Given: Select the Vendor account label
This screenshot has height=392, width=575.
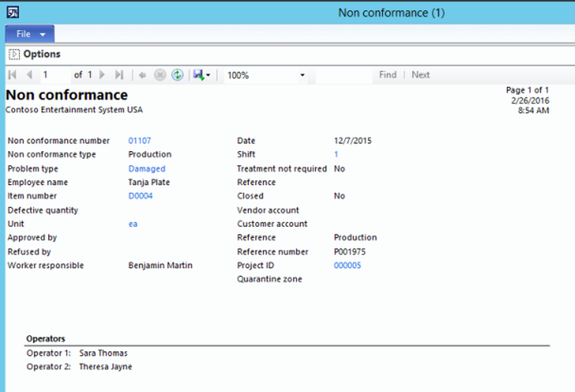Looking at the screenshot, I should pos(268,210).
